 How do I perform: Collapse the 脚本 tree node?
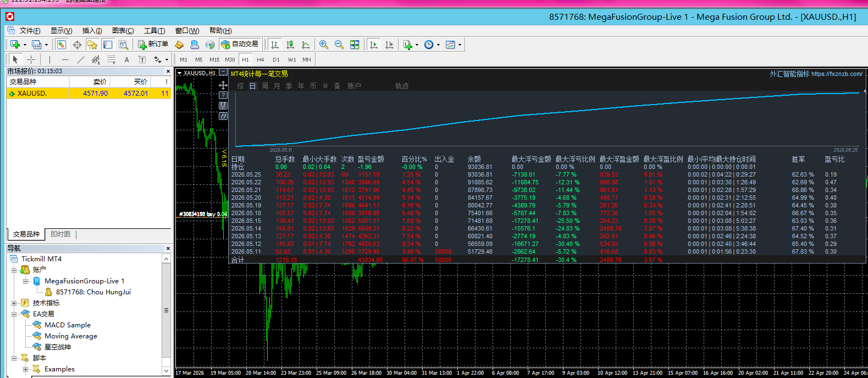pyautogui.click(x=14, y=358)
